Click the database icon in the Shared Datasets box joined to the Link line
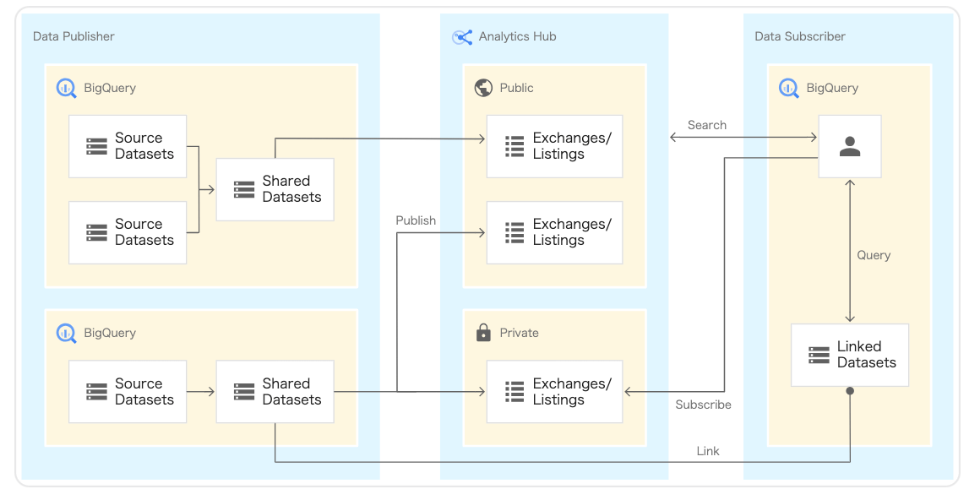Viewport: 980px width, 500px height. (244, 392)
